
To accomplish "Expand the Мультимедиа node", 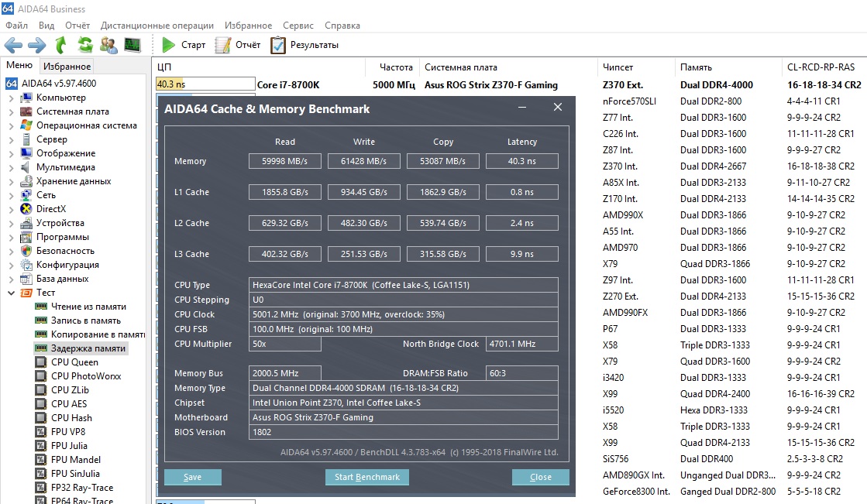I will [11, 167].
